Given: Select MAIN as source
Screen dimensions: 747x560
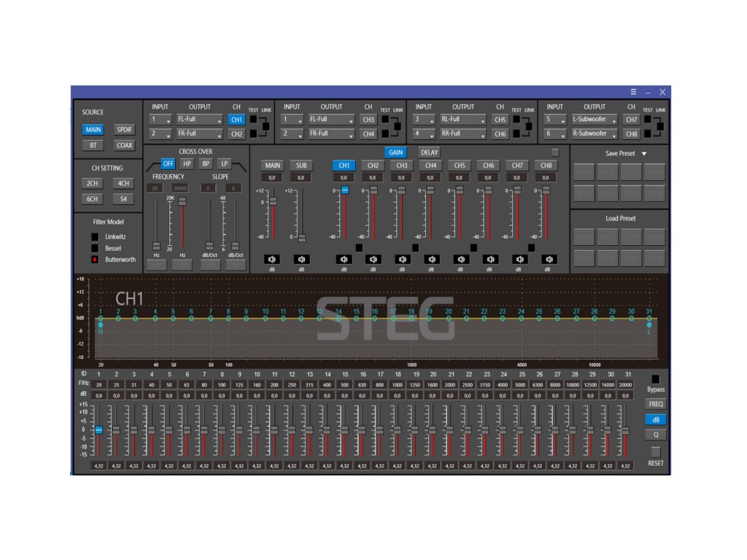Looking at the screenshot, I should point(93,130).
